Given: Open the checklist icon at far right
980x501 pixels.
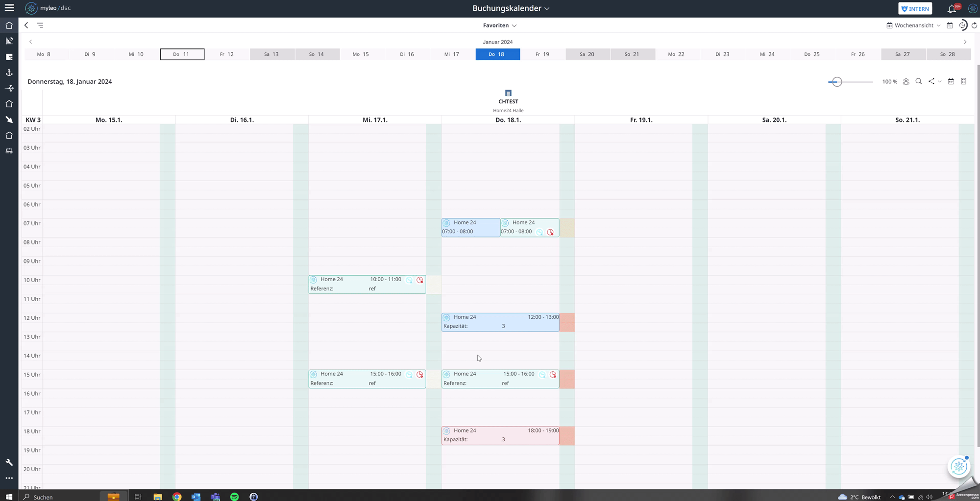Looking at the screenshot, I should pyautogui.click(x=964, y=81).
